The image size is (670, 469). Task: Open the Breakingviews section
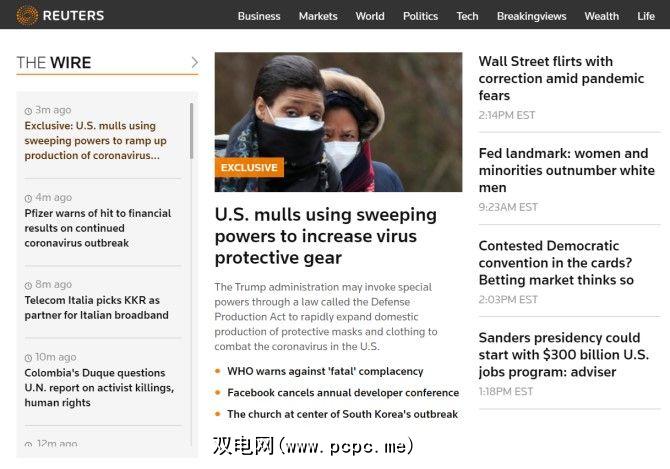tap(532, 16)
